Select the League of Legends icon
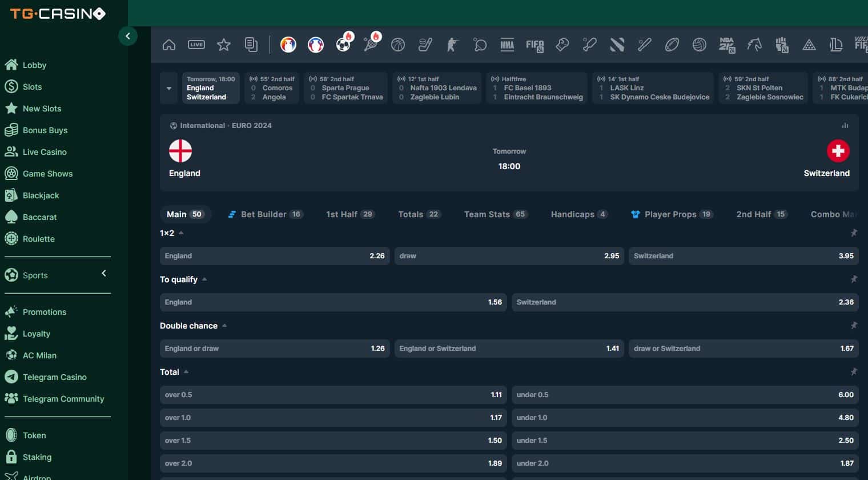868x480 pixels. pos(837,45)
